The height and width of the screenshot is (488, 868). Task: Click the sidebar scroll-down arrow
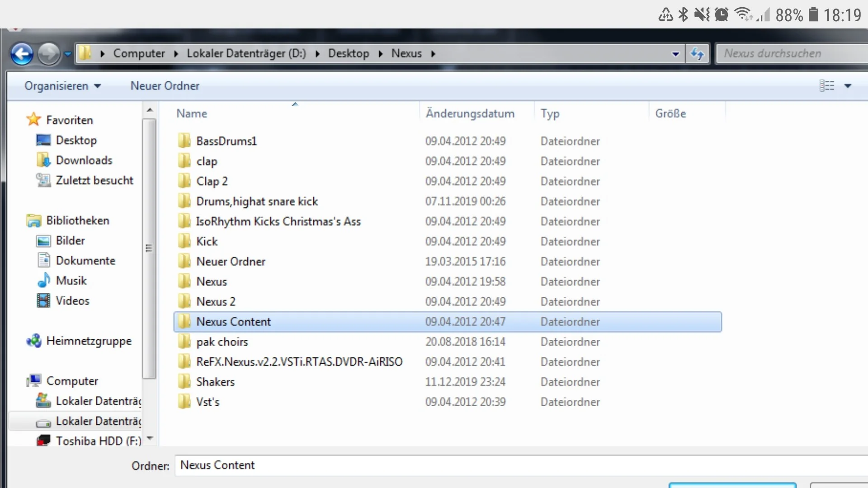(x=150, y=438)
